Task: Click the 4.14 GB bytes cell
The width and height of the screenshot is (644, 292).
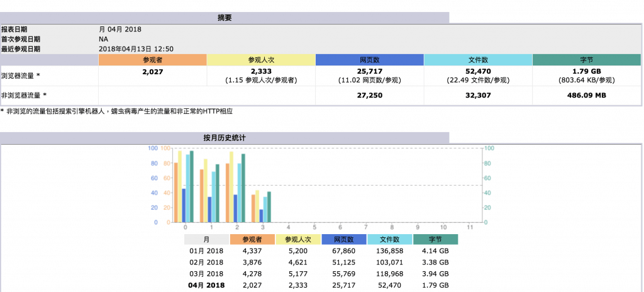Action: (435, 251)
